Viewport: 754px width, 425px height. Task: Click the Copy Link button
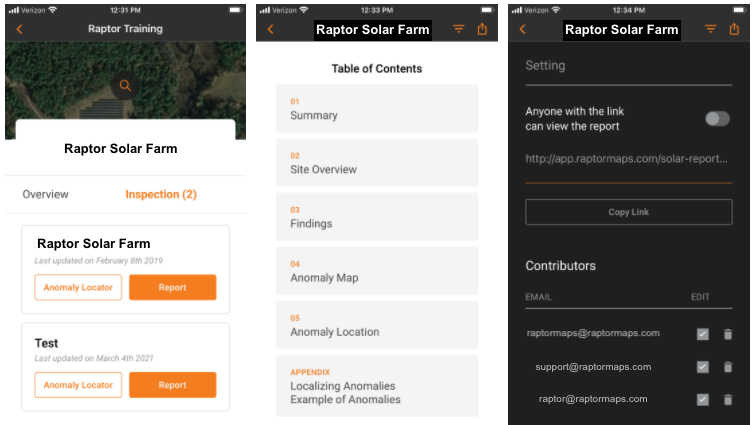point(629,212)
